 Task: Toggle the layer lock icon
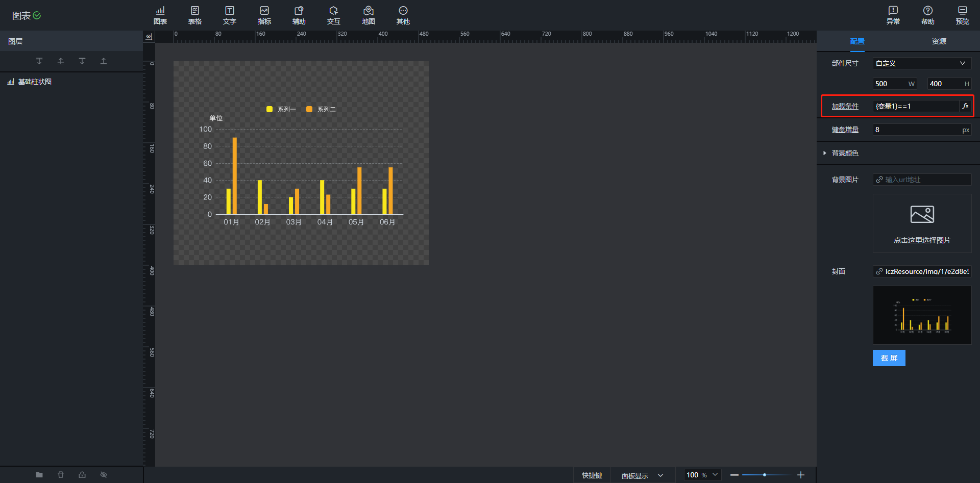[82, 475]
